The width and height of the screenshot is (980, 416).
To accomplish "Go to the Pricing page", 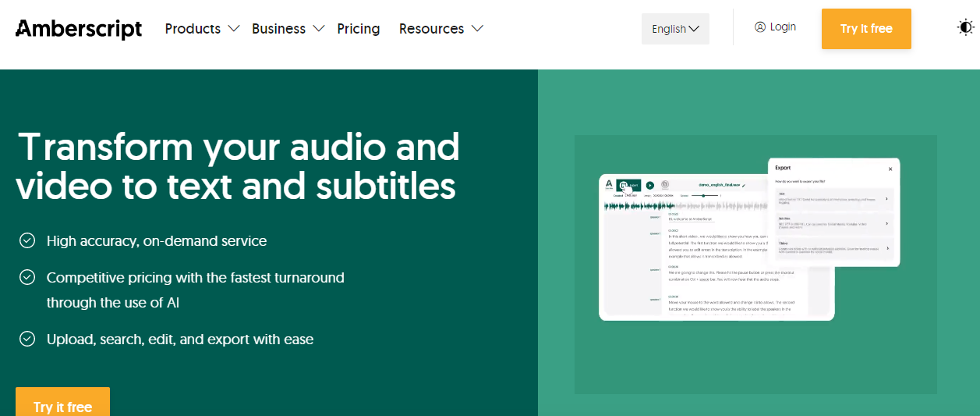I will (x=359, y=29).
